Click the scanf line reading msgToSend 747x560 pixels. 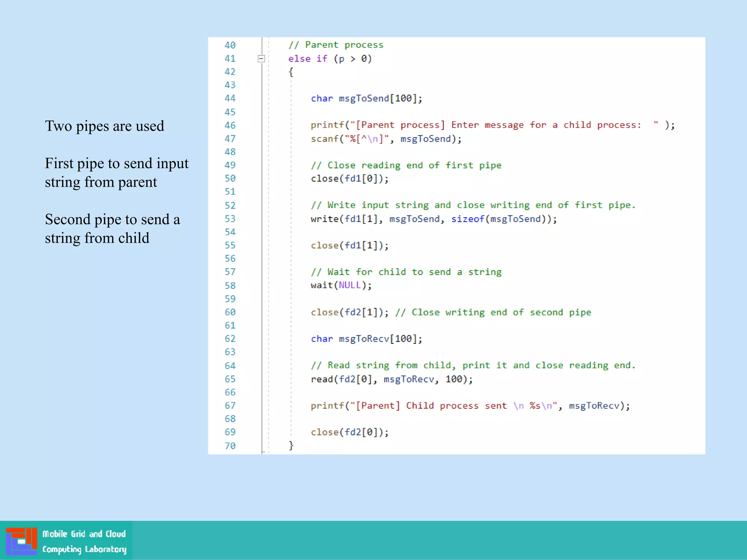(386, 139)
